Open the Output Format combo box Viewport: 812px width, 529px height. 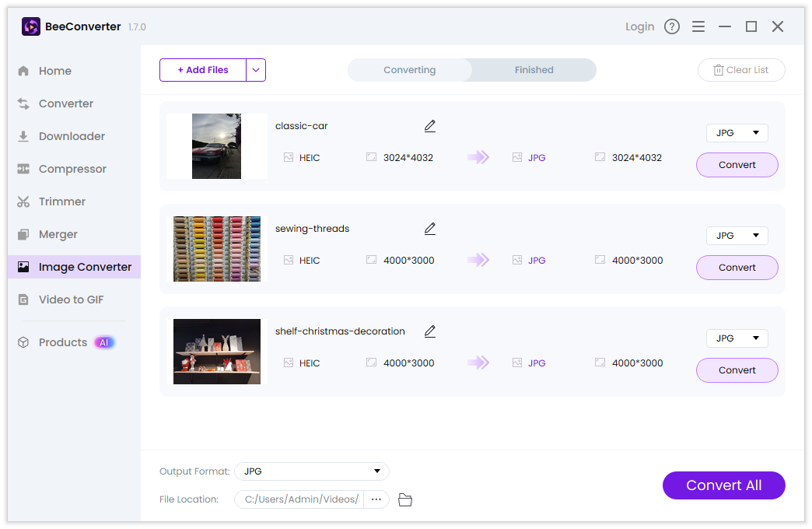[311, 471]
